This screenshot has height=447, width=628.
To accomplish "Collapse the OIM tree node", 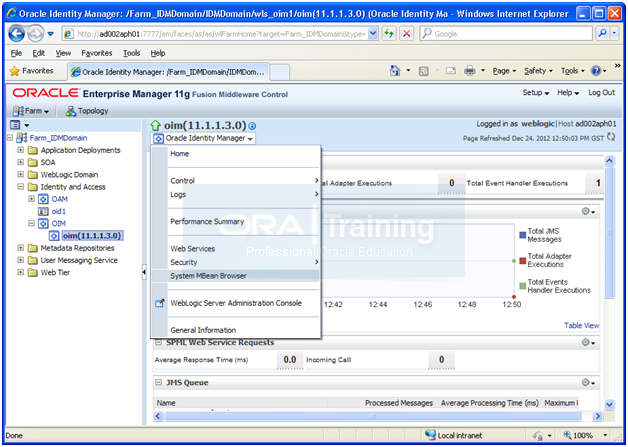I will coord(31,223).
